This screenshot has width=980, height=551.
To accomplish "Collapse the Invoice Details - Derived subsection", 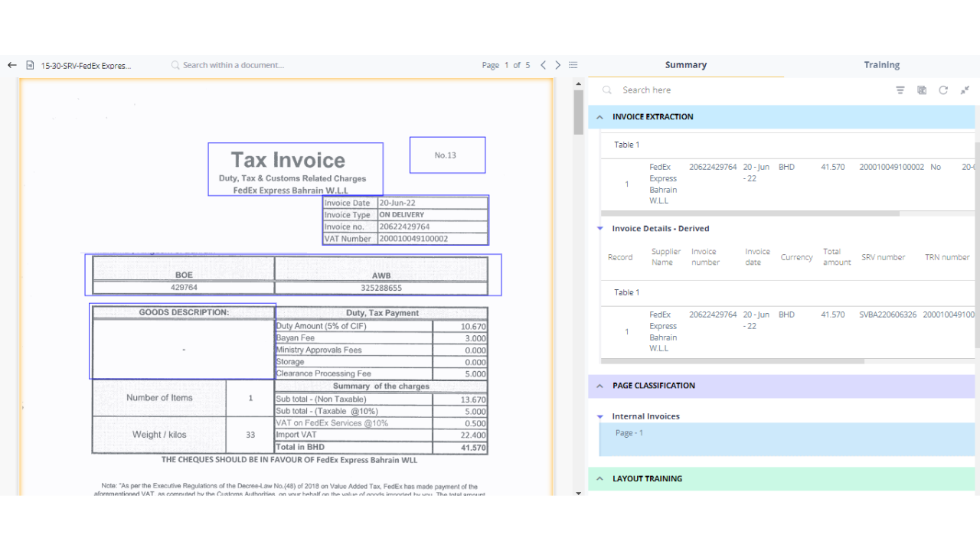I will click(600, 229).
